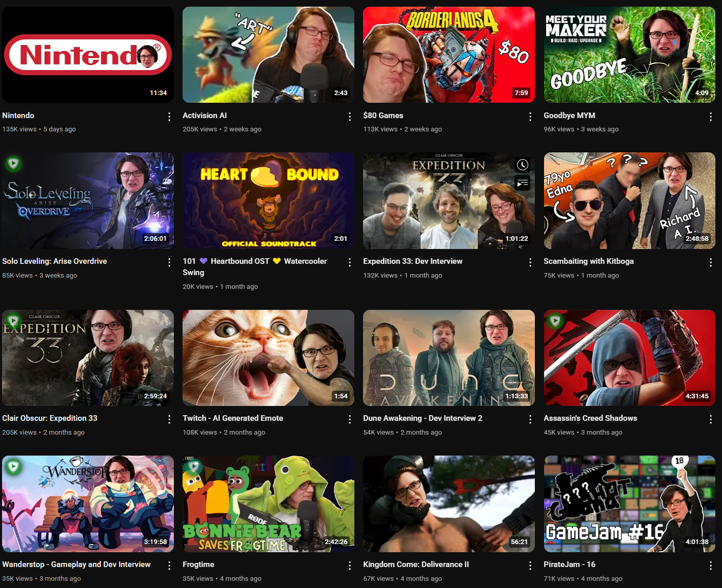The width and height of the screenshot is (722, 588).
Task: Open more options for Frogtime video
Action: [350, 566]
